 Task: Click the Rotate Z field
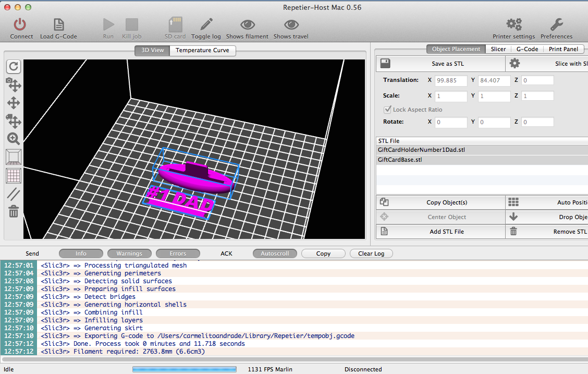537,122
